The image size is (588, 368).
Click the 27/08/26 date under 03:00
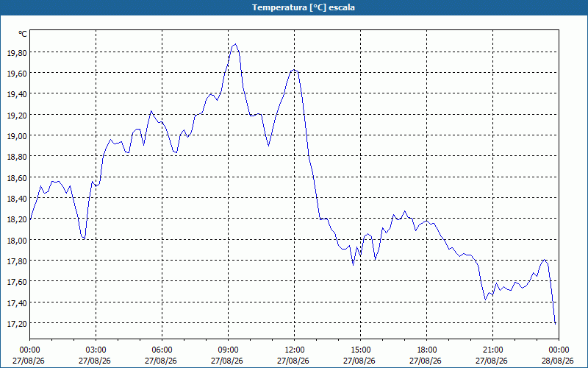[95, 361]
